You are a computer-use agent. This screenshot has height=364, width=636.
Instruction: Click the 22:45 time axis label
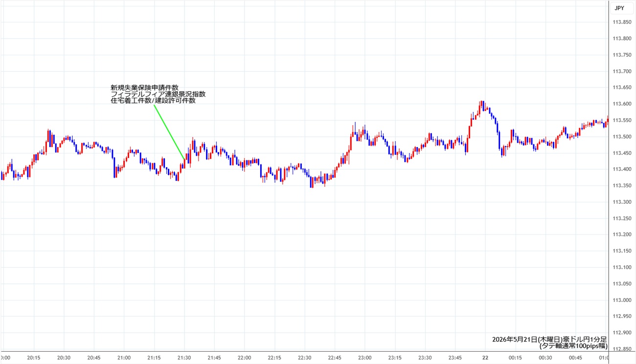click(335, 358)
